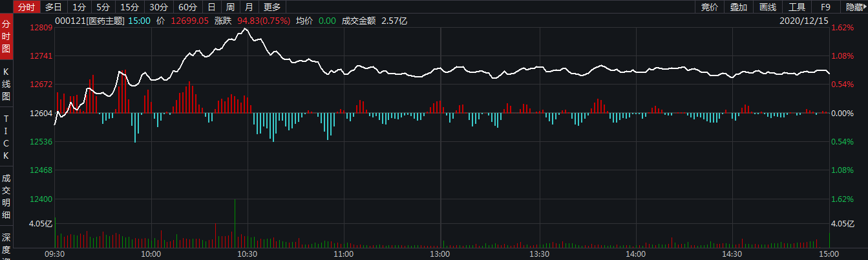The width and height of the screenshot is (868, 260).
Task: Click the change value 94.83(0.75%)
Action: tap(264, 21)
